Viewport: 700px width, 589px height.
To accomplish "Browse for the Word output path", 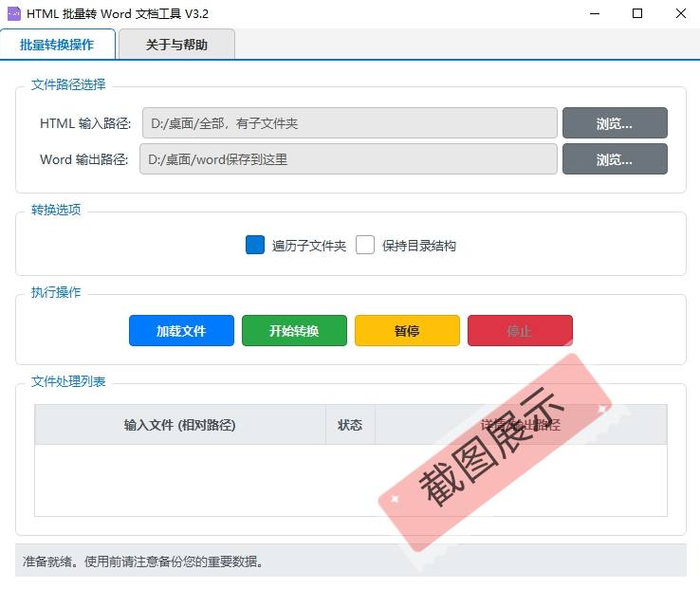I will point(615,159).
